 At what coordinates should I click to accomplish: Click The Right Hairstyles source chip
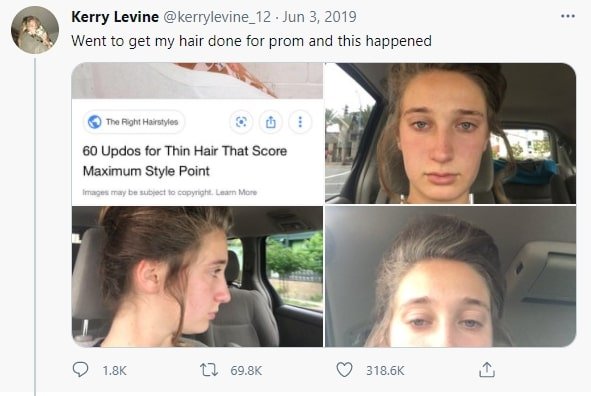coord(134,122)
